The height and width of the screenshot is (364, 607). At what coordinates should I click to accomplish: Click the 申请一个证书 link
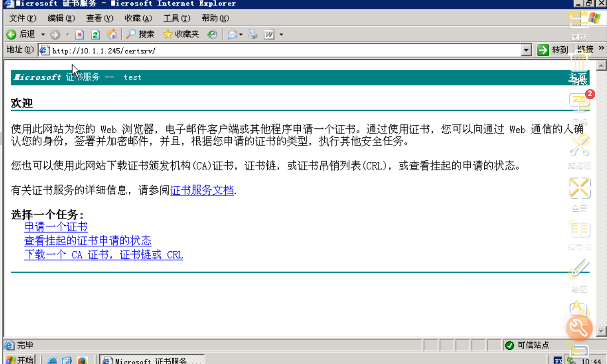[56, 227]
